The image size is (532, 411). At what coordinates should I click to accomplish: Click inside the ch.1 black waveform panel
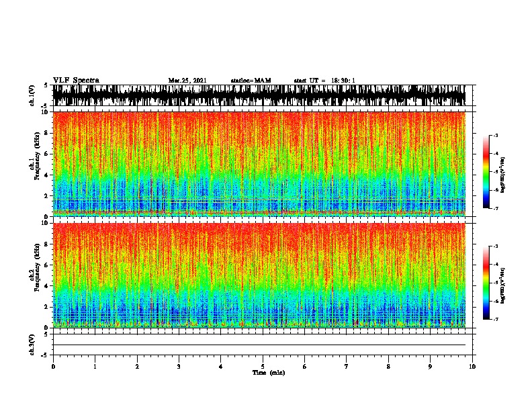click(259, 95)
